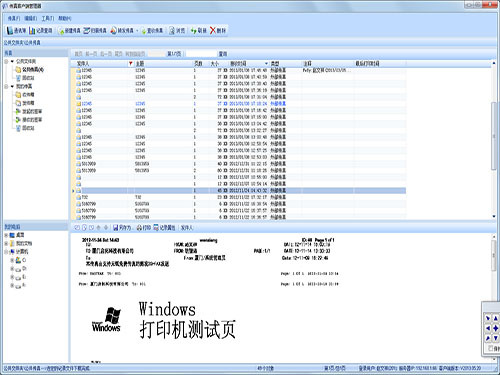Click the sender button in preview toolbar

(187, 228)
